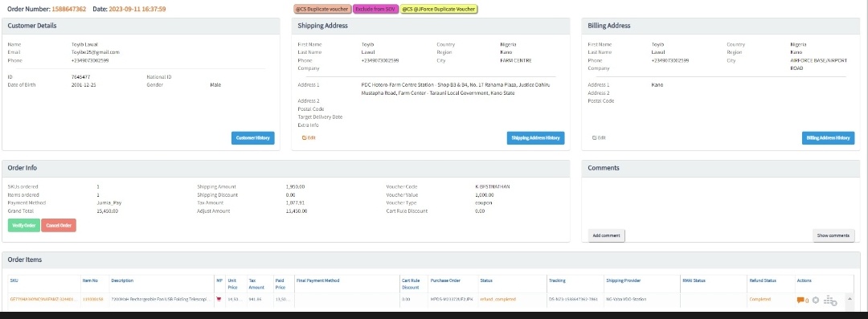
Task: Open Billing Address History
Action: click(x=828, y=138)
